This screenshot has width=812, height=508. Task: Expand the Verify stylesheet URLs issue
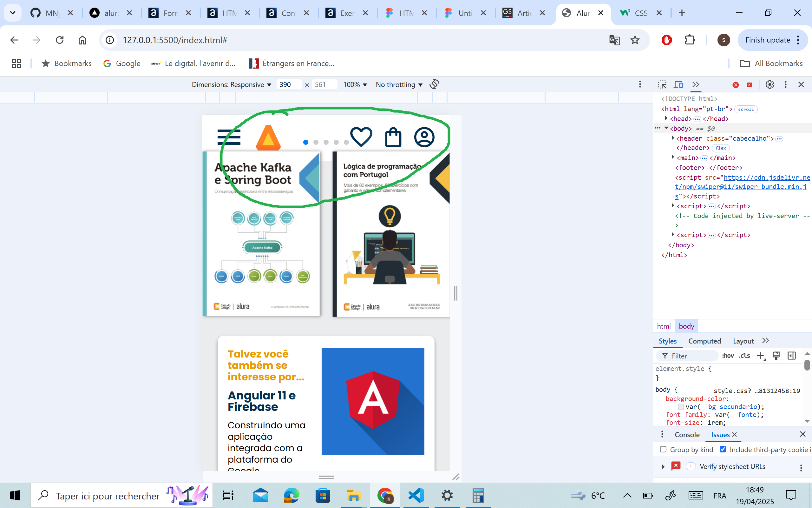[663, 467]
